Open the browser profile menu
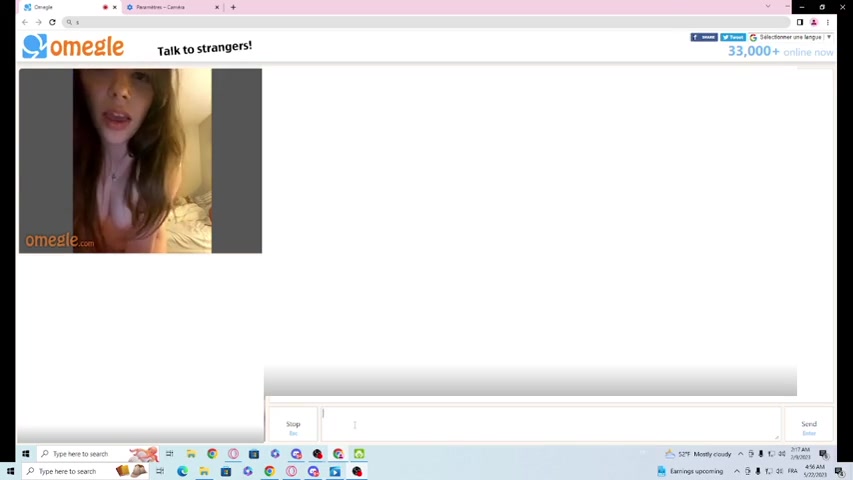The height and width of the screenshot is (480, 853). (x=814, y=22)
